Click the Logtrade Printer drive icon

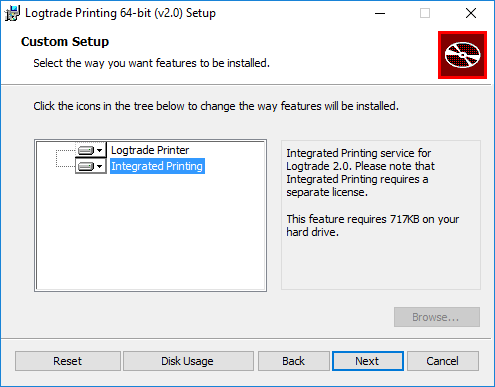(x=86, y=151)
